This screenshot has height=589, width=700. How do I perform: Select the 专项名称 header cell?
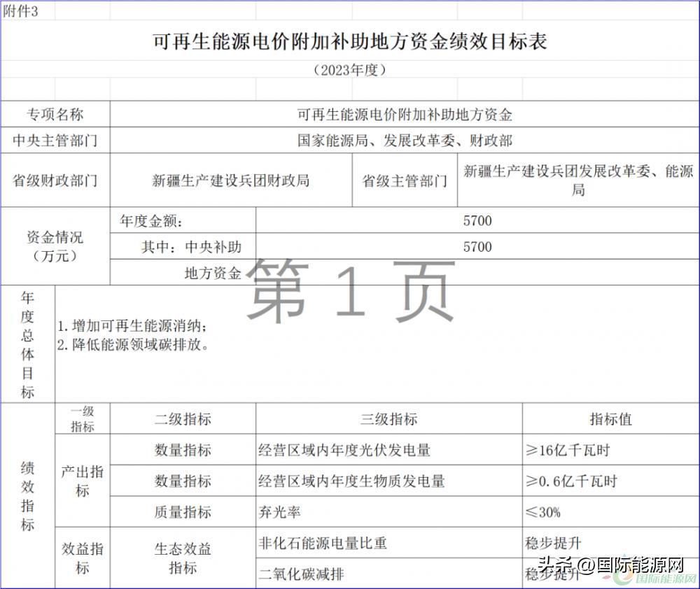click(x=55, y=113)
